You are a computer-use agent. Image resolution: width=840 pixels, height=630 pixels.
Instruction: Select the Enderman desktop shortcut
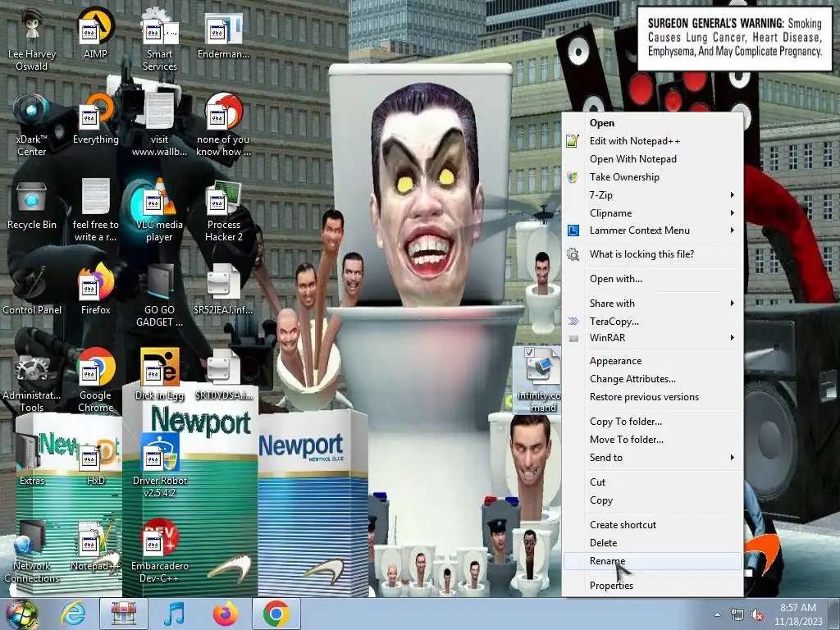pos(223,34)
